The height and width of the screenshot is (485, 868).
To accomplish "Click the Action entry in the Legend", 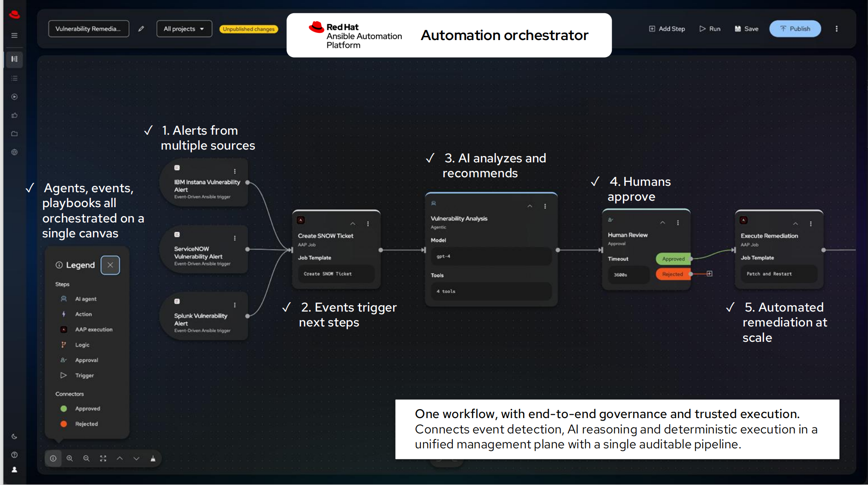I will click(77, 314).
